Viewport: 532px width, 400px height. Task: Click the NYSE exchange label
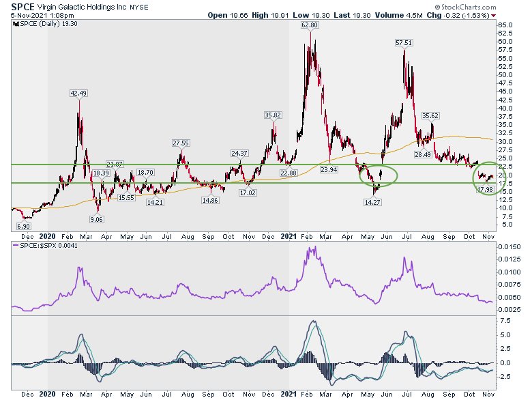click(139, 7)
